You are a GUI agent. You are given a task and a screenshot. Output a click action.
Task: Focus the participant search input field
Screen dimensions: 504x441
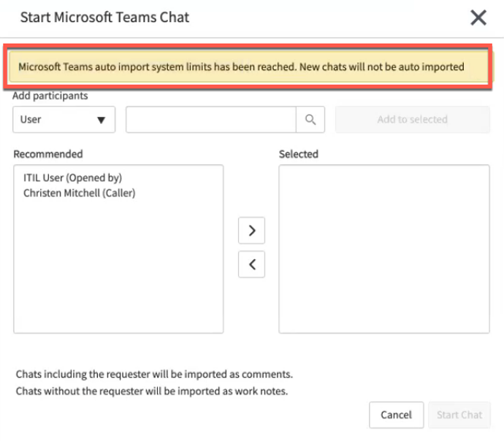click(211, 120)
